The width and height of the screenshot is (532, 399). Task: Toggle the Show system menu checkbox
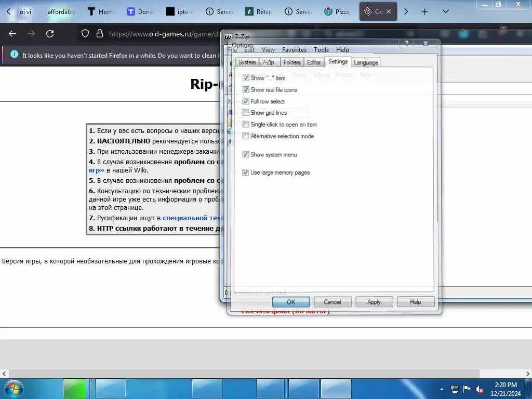[246, 154]
